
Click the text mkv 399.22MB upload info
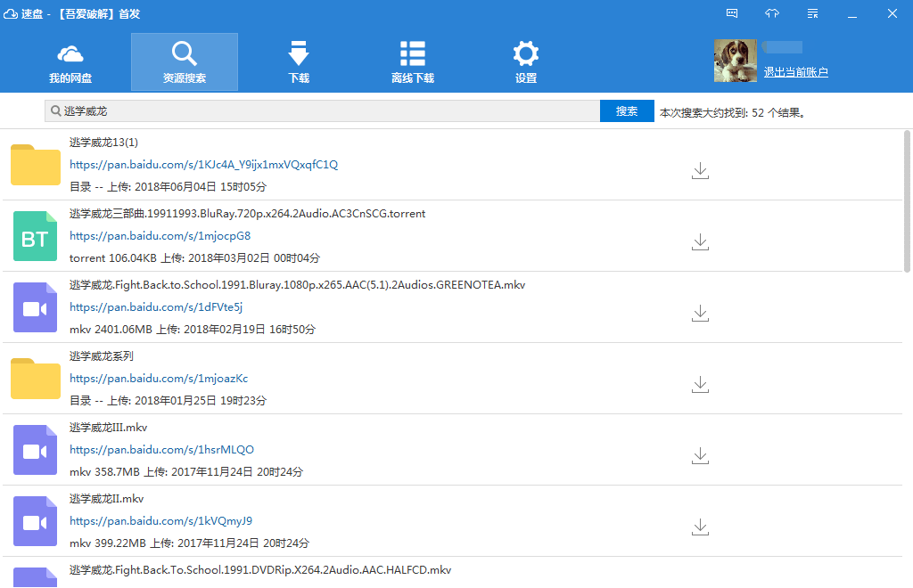click(x=189, y=543)
